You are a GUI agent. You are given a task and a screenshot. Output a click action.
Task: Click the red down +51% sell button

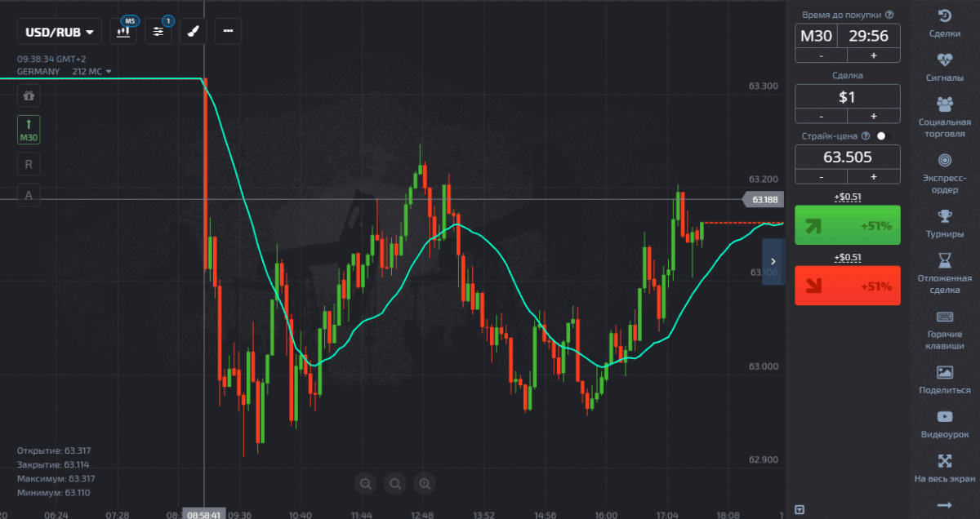(x=848, y=286)
